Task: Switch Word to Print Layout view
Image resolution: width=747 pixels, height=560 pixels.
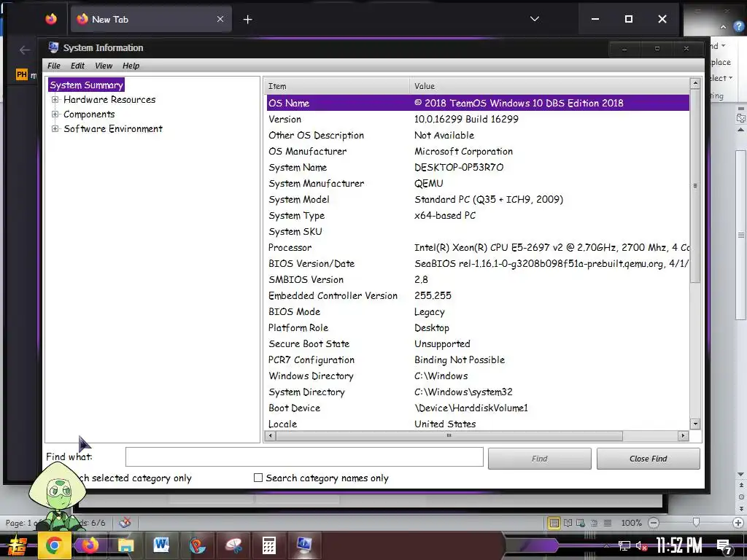Action: 554,523
